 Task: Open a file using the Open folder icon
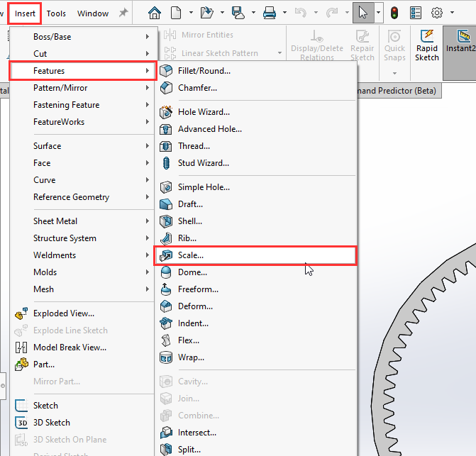click(207, 13)
